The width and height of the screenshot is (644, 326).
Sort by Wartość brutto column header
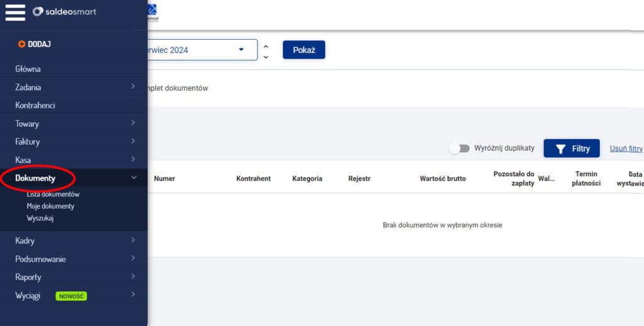443,179
